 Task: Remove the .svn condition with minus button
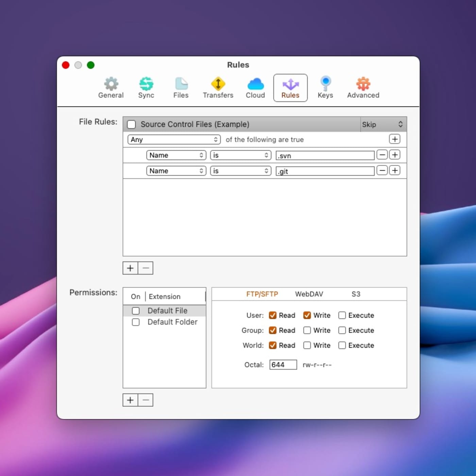click(x=382, y=155)
